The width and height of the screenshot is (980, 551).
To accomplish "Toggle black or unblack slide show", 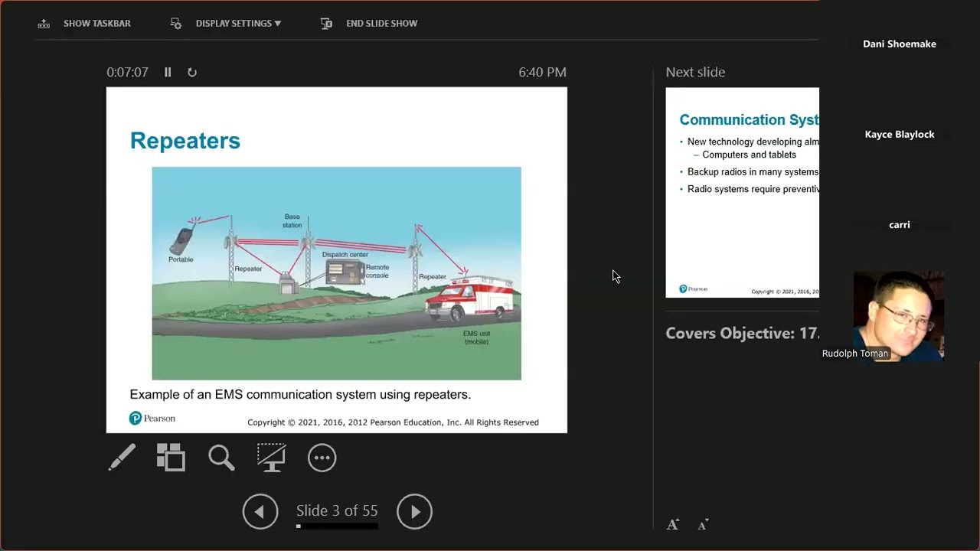I will [x=271, y=458].
